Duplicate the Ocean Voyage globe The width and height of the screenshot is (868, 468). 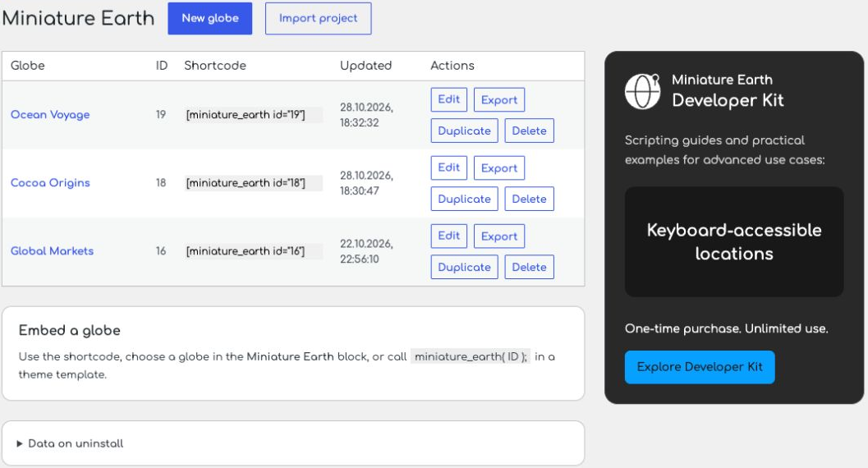click(465, 131)
